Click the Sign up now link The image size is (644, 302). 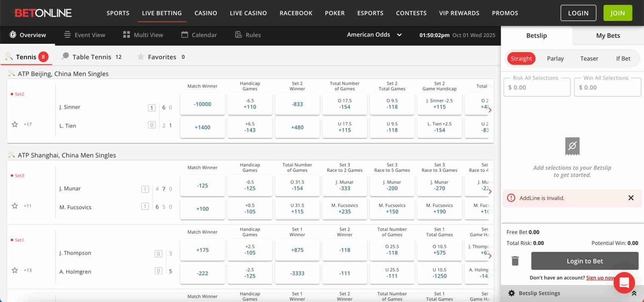tap(601, 278)
